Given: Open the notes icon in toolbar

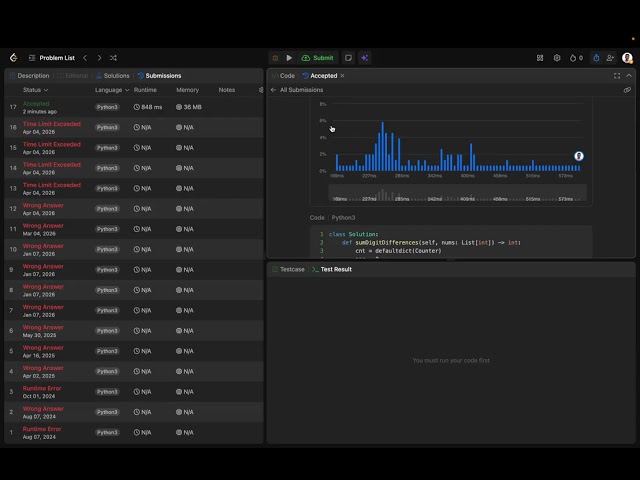Looking at the screenshot, I should [348, 58].
